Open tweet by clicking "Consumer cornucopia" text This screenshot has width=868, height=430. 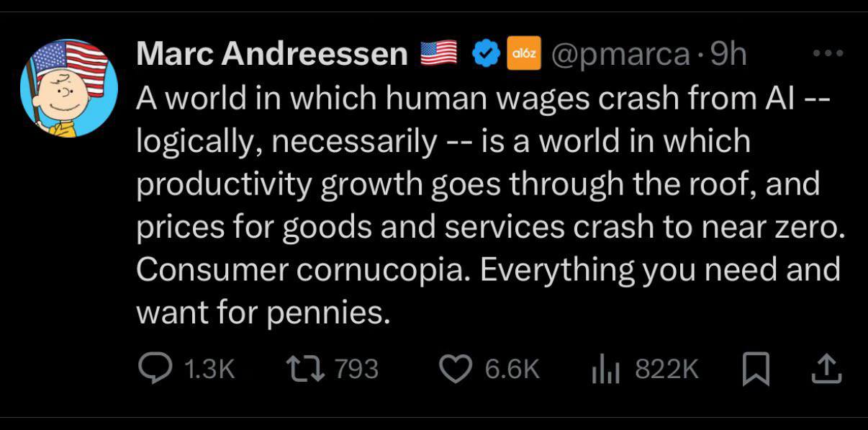point(299,270)
